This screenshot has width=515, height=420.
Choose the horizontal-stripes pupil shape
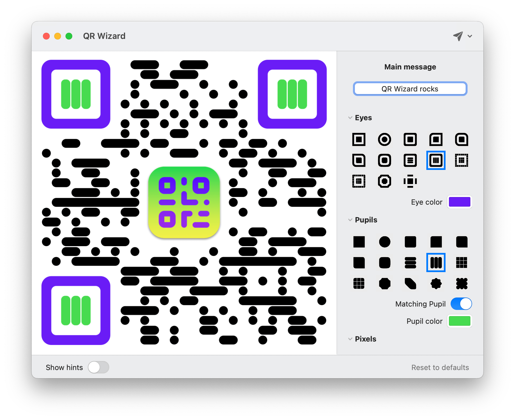[410, 262]
